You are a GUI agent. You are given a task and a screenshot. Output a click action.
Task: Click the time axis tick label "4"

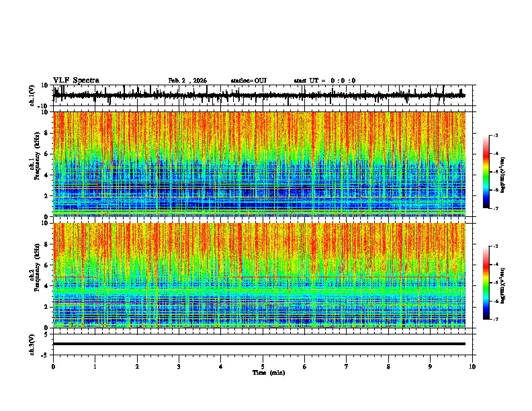[220, 367]
